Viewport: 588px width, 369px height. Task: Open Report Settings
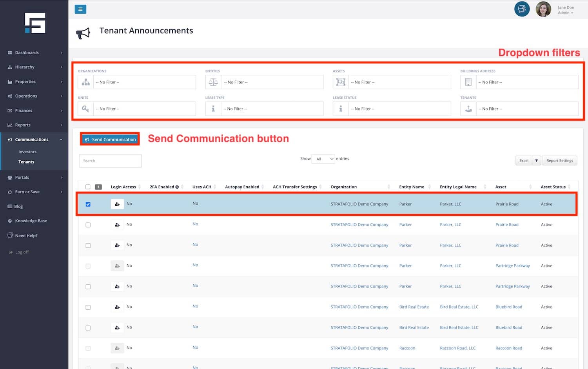[x=559, y=161]
